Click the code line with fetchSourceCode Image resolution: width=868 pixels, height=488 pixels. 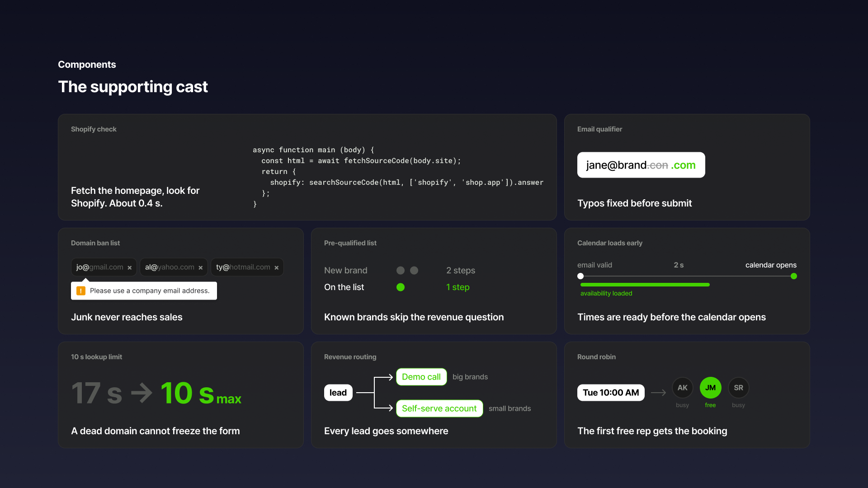point(361,161)
